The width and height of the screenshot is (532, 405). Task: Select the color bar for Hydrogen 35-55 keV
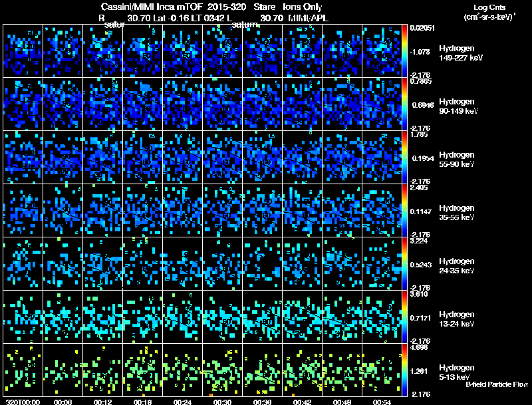[404, 210]
